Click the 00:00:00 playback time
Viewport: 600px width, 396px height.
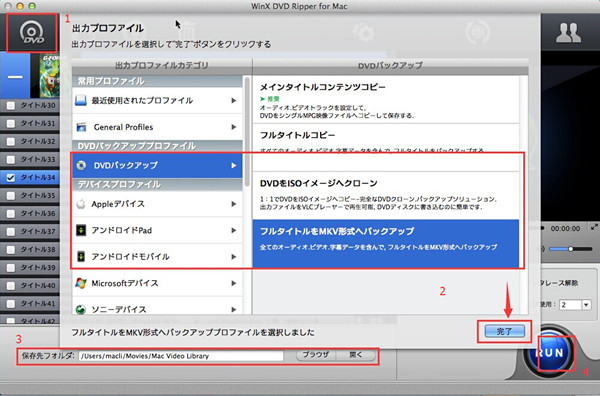point(565,228)
